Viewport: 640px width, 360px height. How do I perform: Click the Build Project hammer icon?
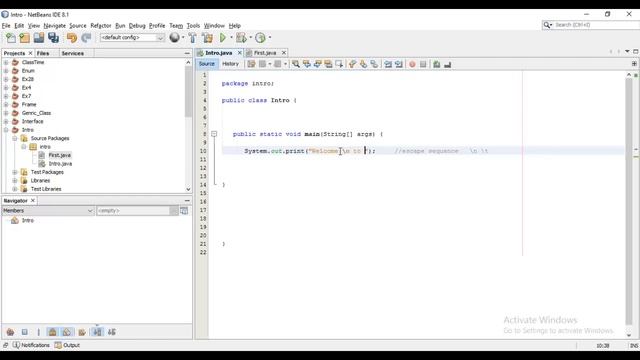pos(193,38)
